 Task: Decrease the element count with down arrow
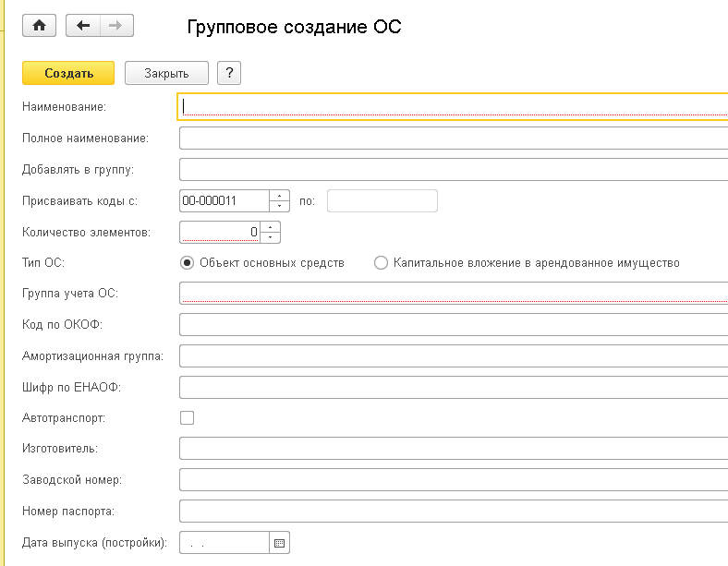click(270, 237)
